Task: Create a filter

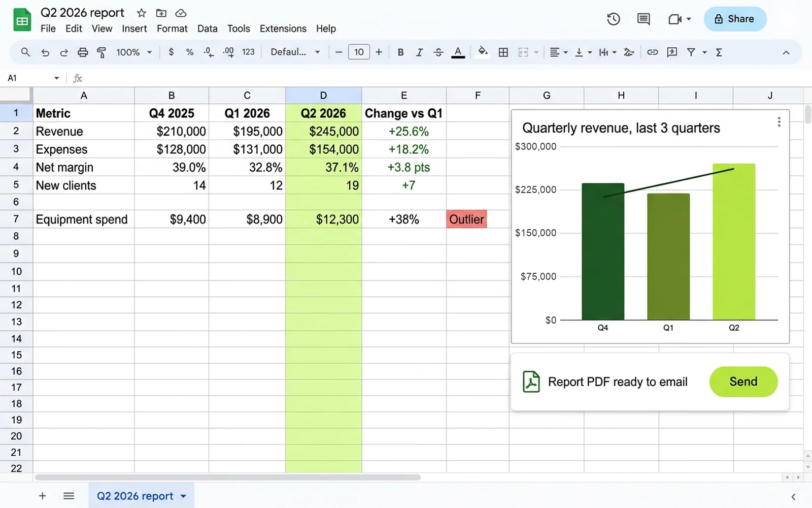Action: pyautogui.click(x=691, y=52)
